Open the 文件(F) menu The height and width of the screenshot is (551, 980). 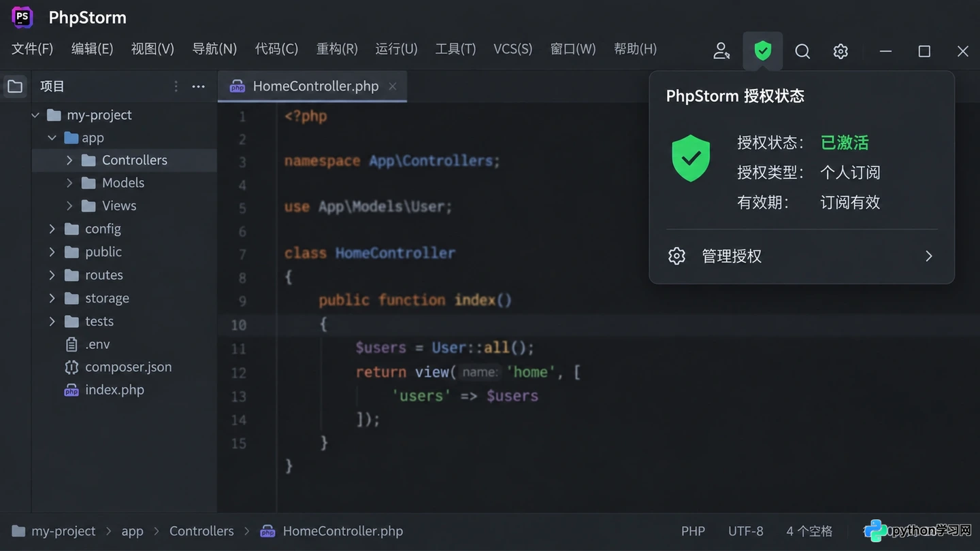33,49
